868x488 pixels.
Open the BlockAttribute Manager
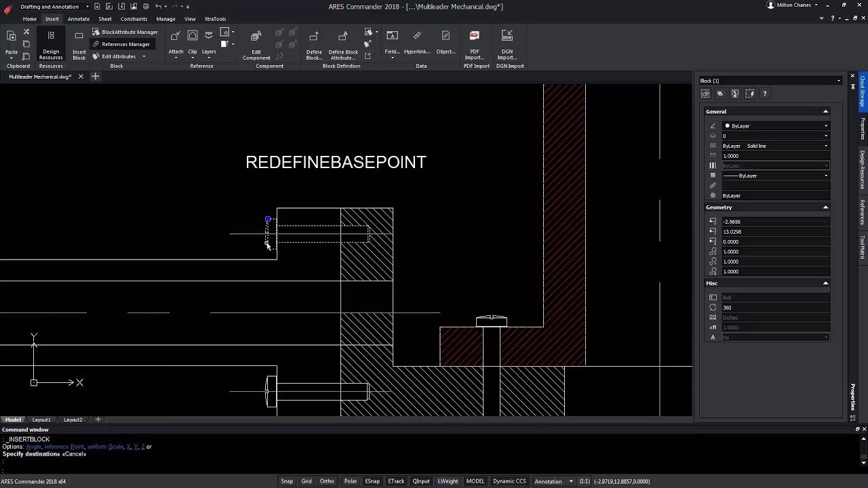(x=129, y=32)
